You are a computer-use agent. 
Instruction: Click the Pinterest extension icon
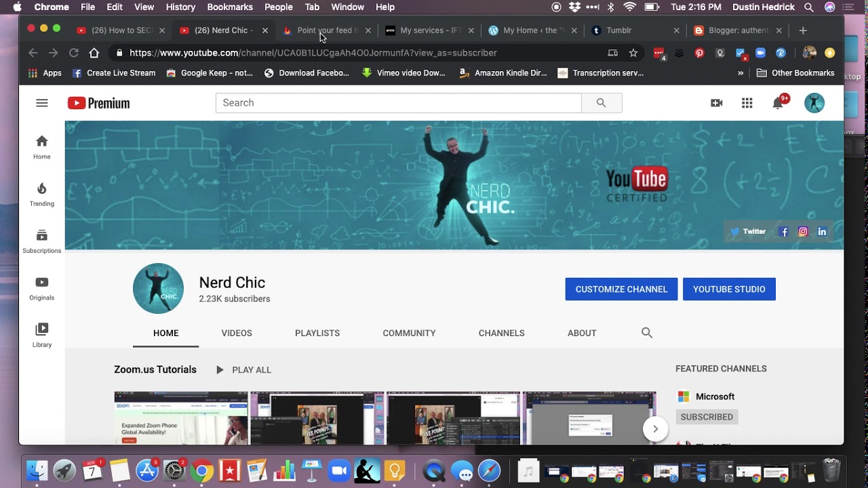click(x=699, y=53)
